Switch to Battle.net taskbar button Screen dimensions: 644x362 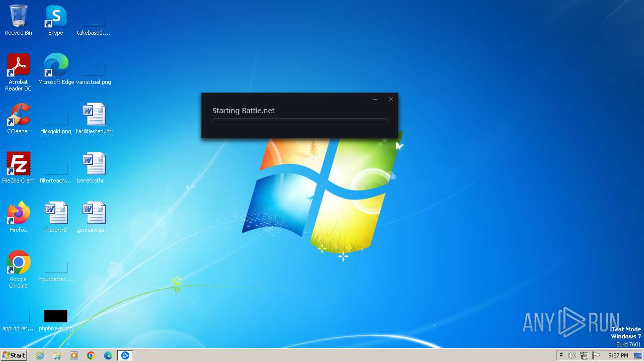click(125, 355)
